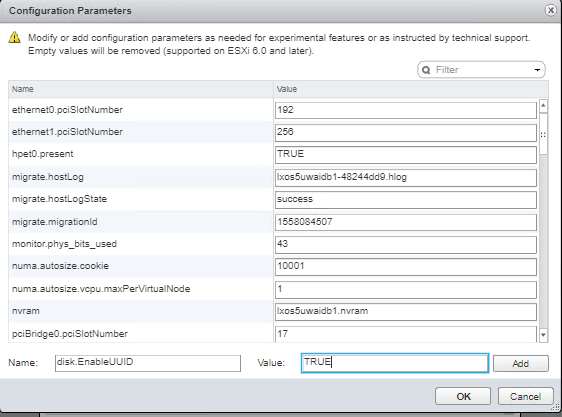Click the scrollbar down arrow
Image resolution: width=562 pixels, height=417 pixels.
click(543, 335)
